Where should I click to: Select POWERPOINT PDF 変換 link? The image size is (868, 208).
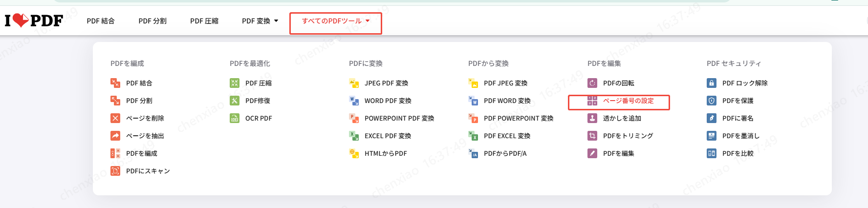pos(399,118)
